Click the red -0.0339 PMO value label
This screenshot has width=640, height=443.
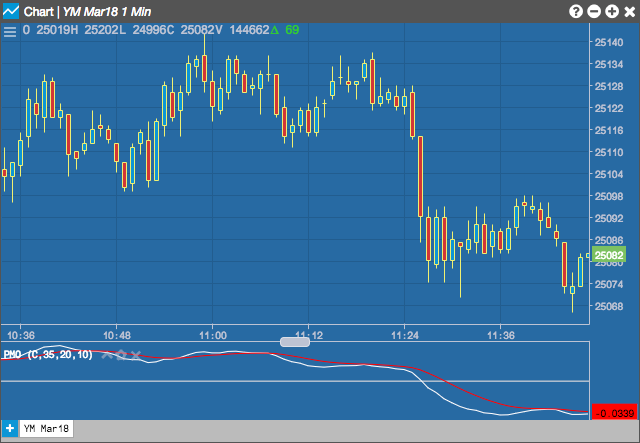coord(614,412)
